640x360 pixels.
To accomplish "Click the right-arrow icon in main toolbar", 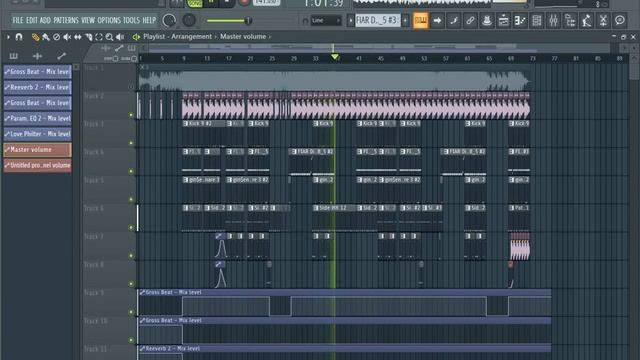I will [437, 20].
